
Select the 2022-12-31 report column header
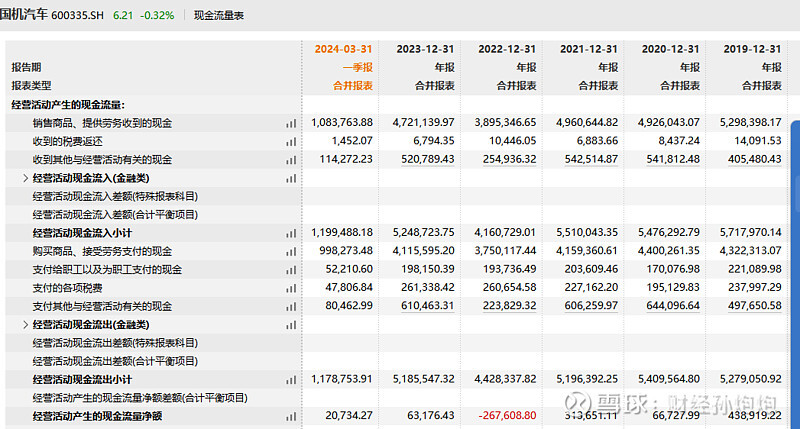coord(507,49)
